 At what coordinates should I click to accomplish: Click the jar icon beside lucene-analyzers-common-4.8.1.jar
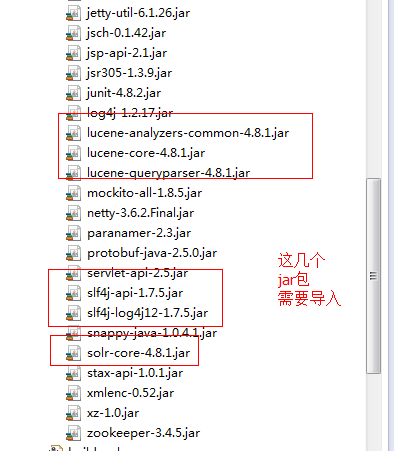tap(73, 133)
